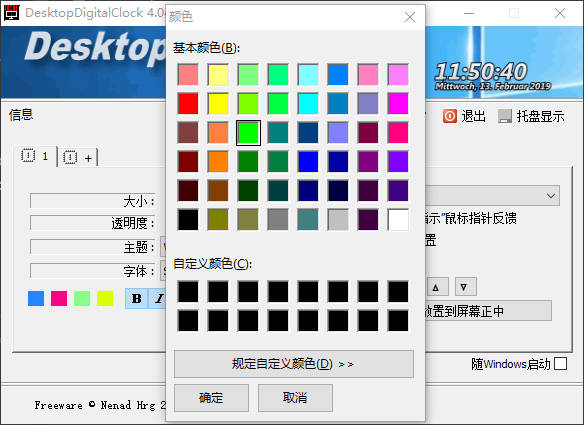Click the DesktopDigitalClock app icon in title bar
The image size is (584, 425).
12,13
